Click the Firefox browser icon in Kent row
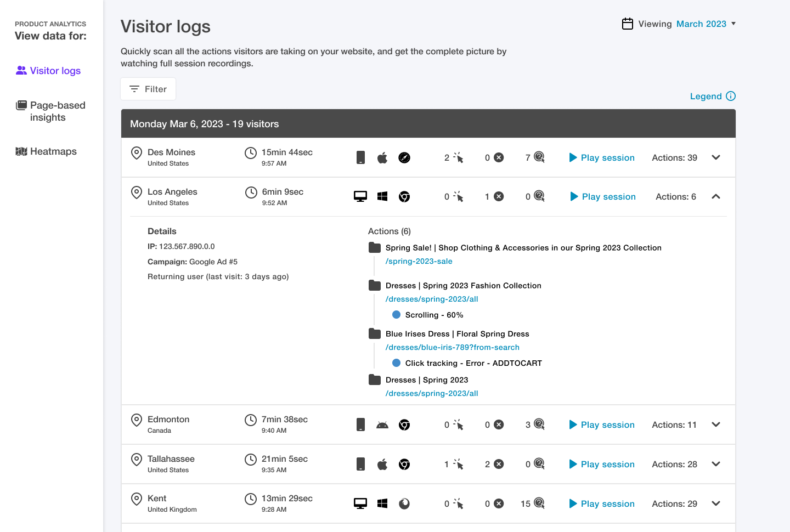This screenshot has width=790, height=532. pyautogui.click(x=404, y=504)
